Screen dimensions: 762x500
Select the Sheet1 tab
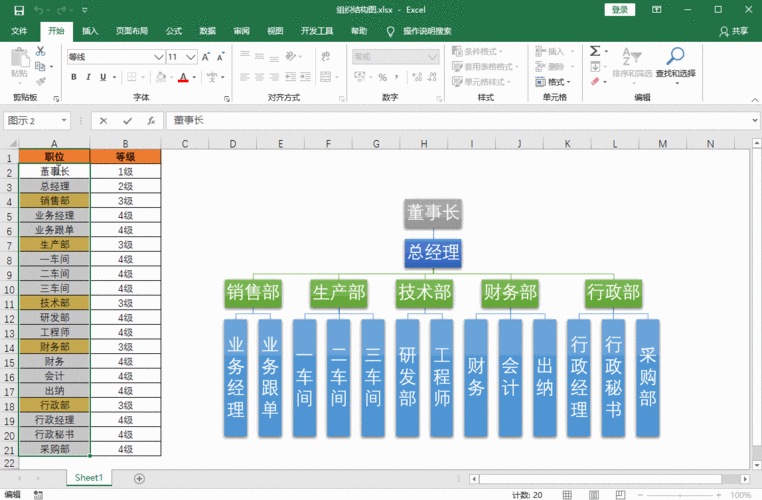(x=89, y=478)
